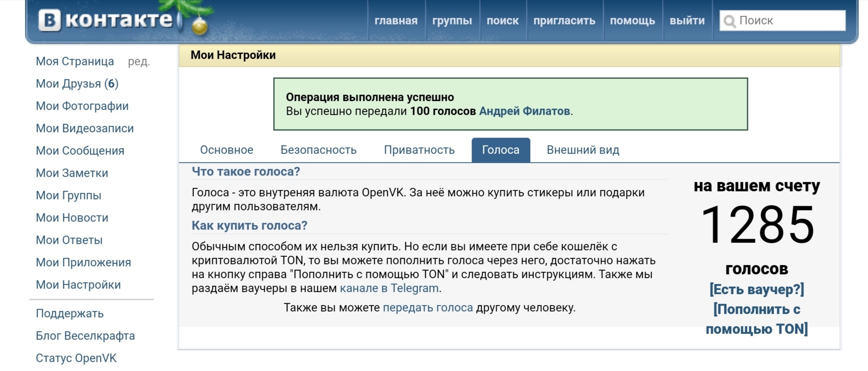Click [Пополнить с помощью TON] link
The image size is (868, 371).
tap(757, 319)
